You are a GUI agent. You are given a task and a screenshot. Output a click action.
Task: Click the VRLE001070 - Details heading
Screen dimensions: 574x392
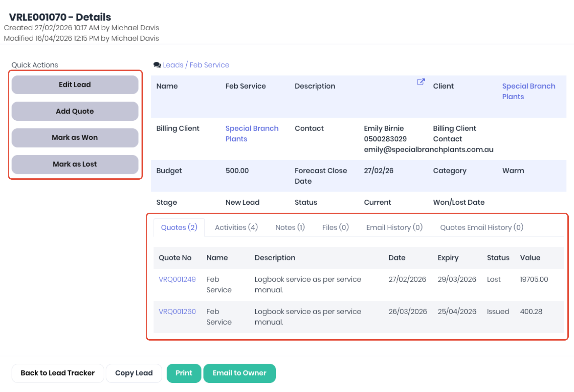60,17
